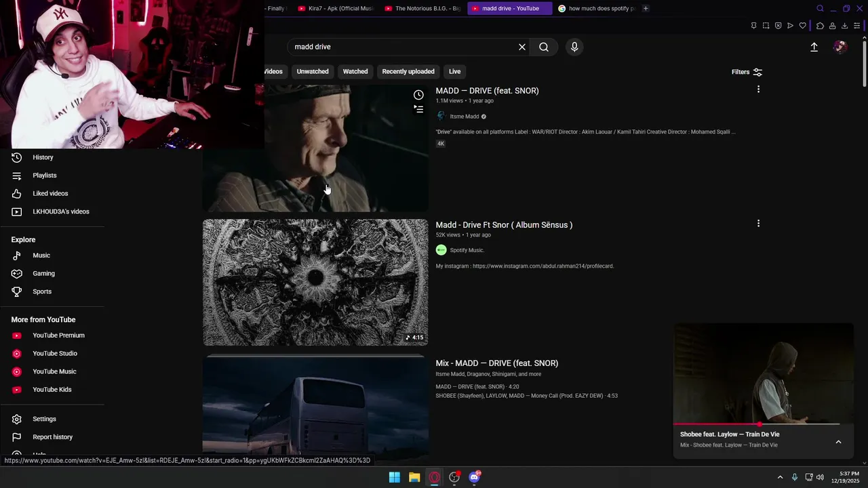Start voice search with microphone icon
The image size is (868, 488).
[574, 47]
